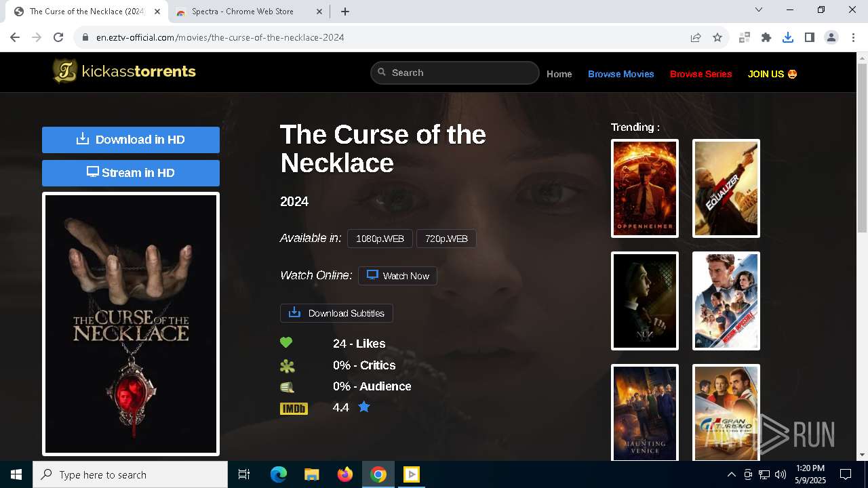Open Task View on the taskbar
The height and width of the screenshot is (488, 868).
(x=244, y=474)
